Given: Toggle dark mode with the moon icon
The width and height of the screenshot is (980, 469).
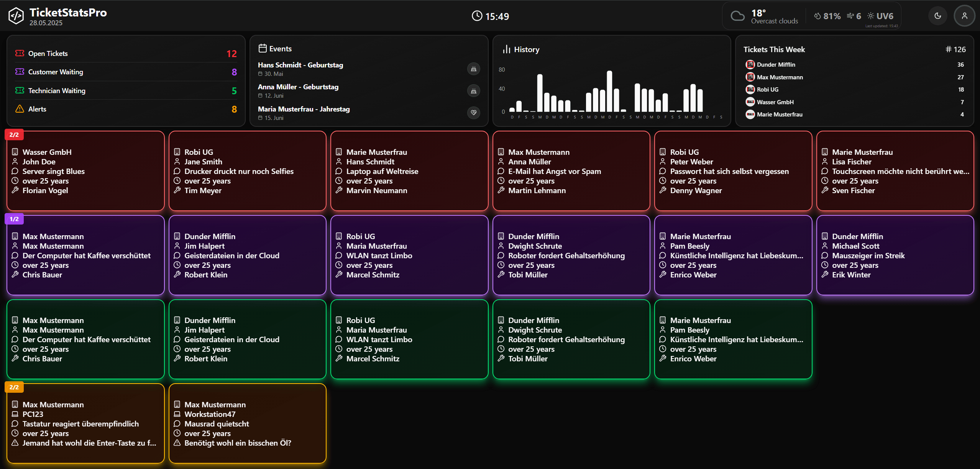Looking at the screenshot, I should click(937, 16).
